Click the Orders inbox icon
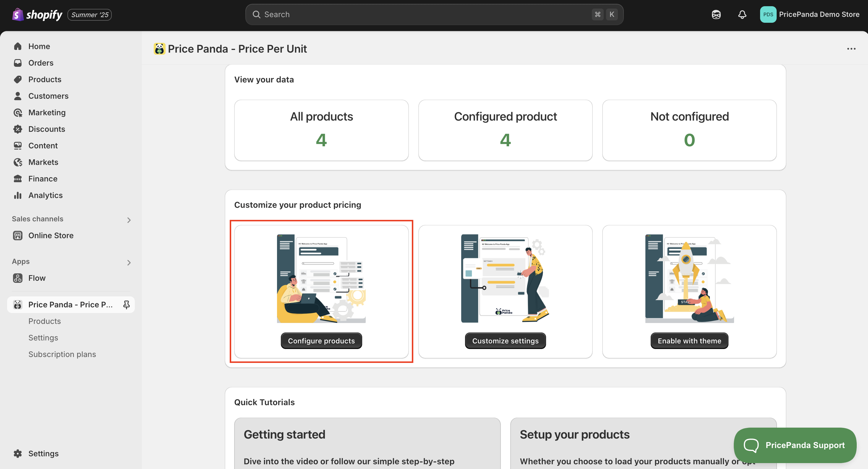 18,63
